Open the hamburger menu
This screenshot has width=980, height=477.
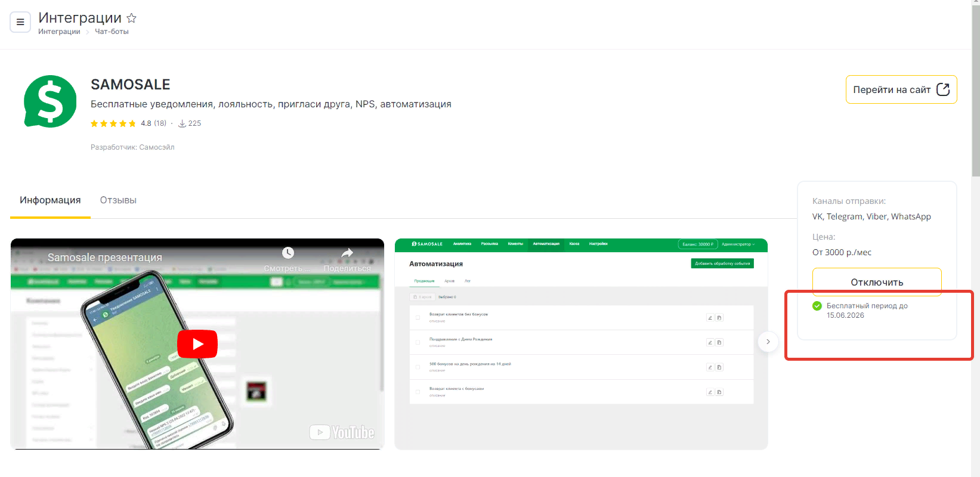20,22
